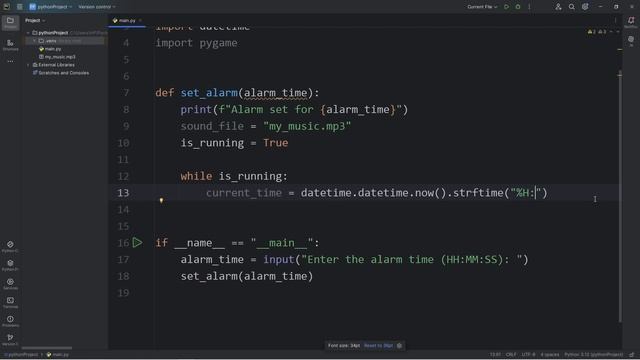The width and height of the screenshot is (640, 360).
Task: Click the editor vertical scrollbar
Action: [x=620, y=196]
